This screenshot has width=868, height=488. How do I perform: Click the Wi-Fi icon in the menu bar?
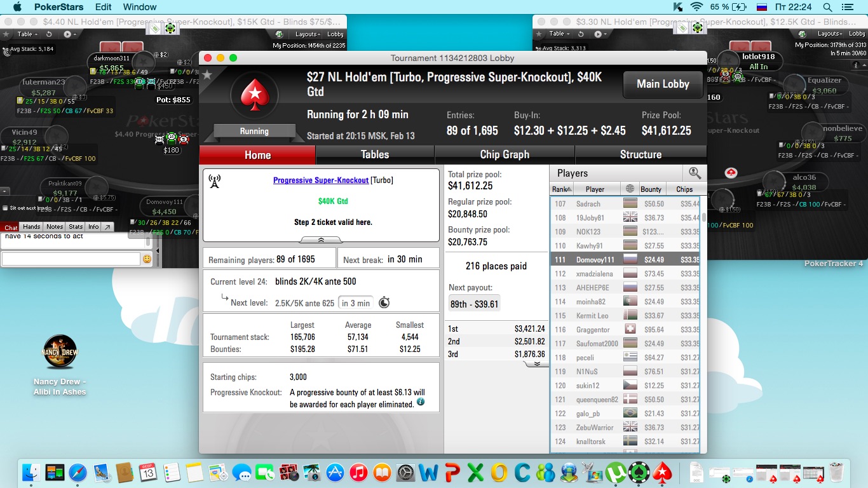click(696, 7)
